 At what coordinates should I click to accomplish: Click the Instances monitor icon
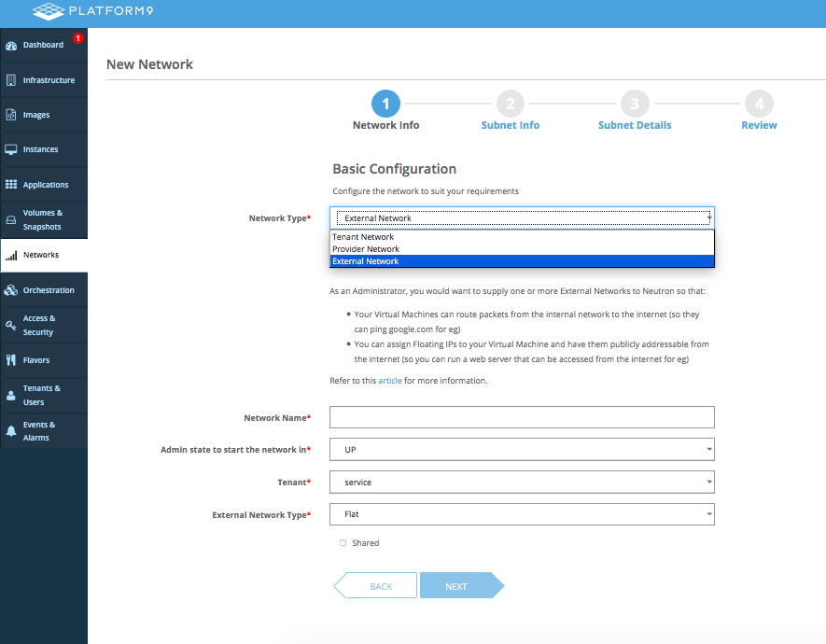pos(11,149)
